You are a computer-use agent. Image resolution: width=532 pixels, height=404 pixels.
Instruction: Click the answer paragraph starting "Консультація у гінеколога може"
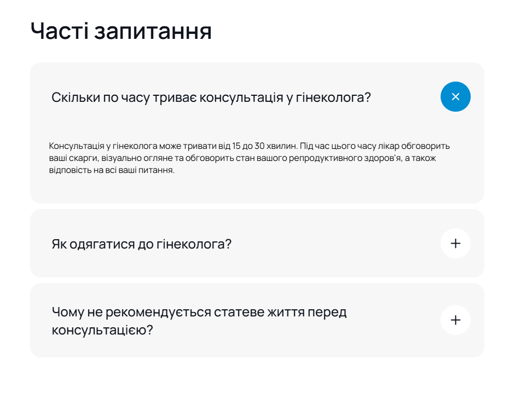[249, 158]
